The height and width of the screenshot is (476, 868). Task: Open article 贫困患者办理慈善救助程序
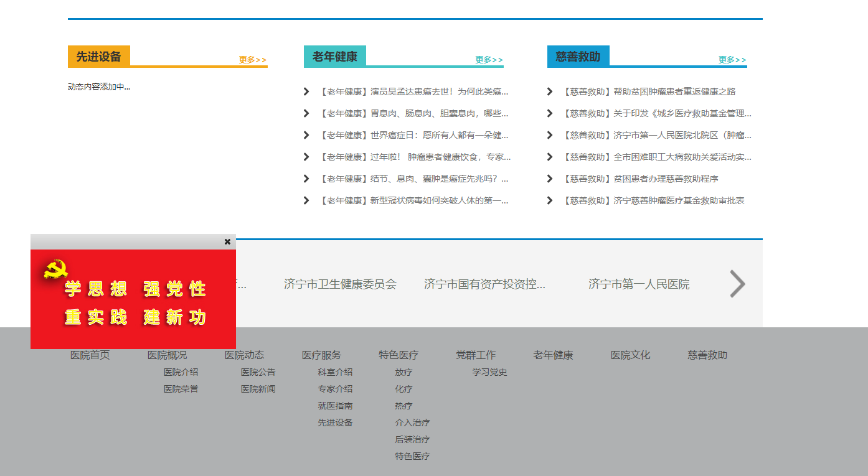[x=641, y=179]
